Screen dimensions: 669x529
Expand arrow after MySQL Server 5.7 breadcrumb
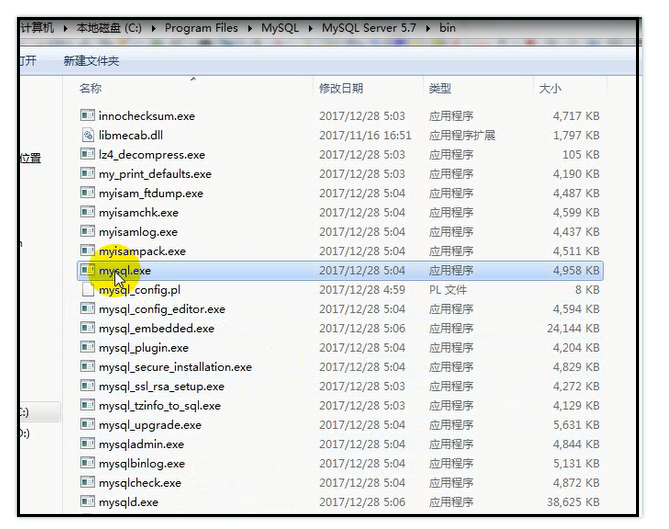tap(428, 29)
